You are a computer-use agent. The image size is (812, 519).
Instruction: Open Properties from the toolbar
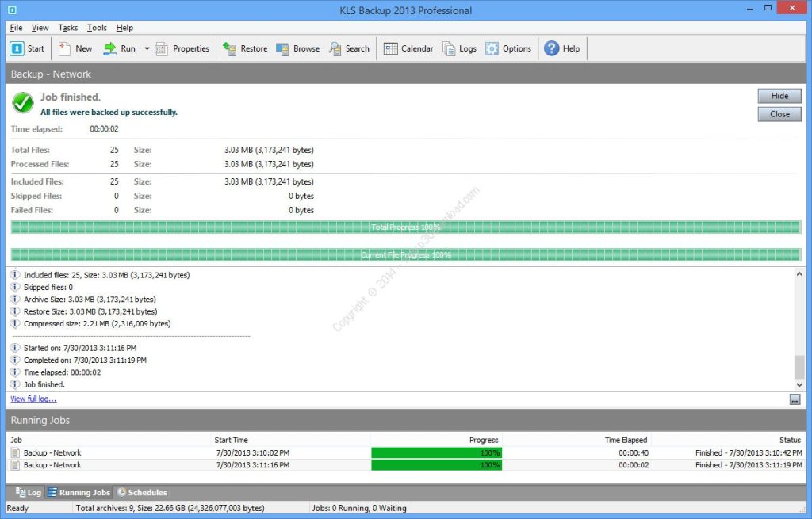point(182,48)
